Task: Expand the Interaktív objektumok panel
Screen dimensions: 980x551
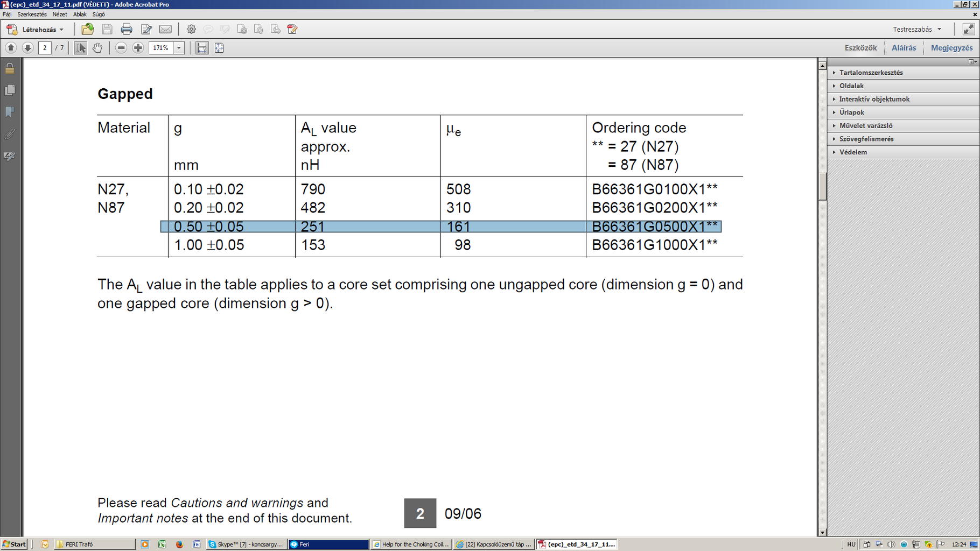Action: (904, 99)
